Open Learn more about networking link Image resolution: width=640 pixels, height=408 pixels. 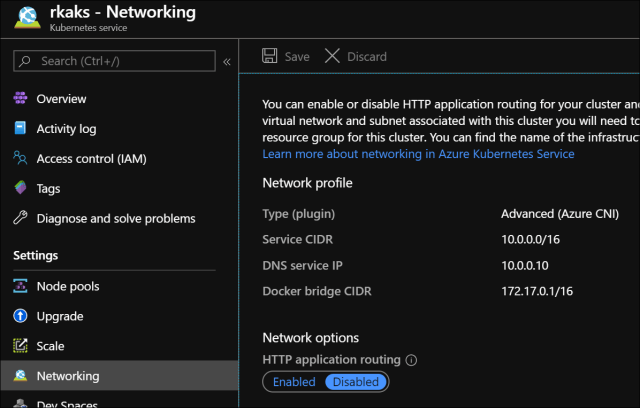418,154
